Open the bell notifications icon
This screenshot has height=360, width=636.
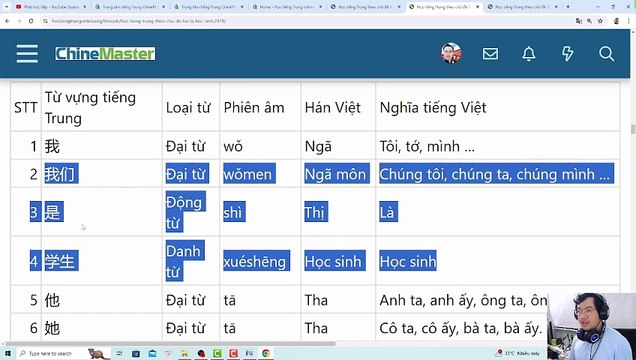click(529, 54)
